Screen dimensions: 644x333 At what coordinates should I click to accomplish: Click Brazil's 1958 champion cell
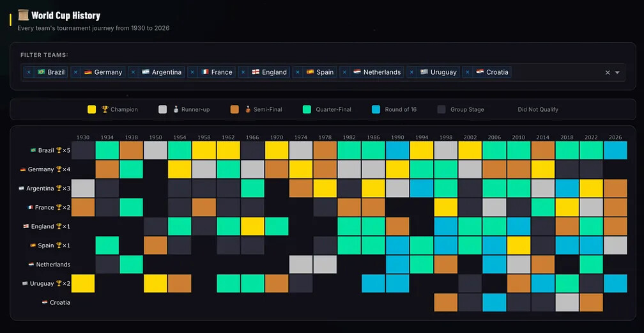(204, 150)
